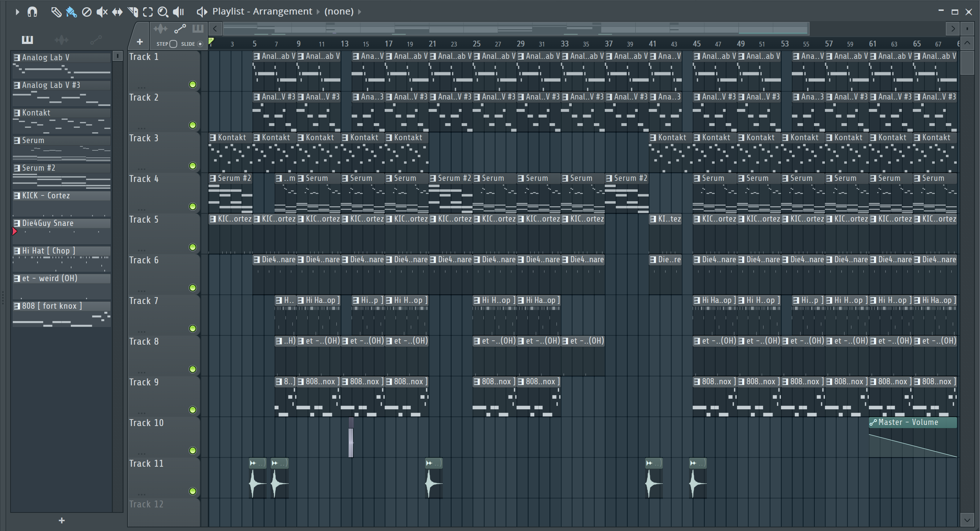Mute Track 3 with its green LED
980x531 pixels.
point(193,166)
